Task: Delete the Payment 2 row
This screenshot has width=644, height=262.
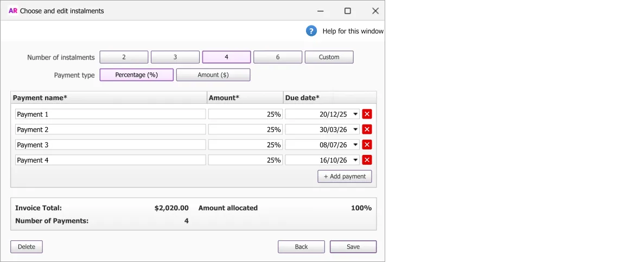Action: pos(367,129)
